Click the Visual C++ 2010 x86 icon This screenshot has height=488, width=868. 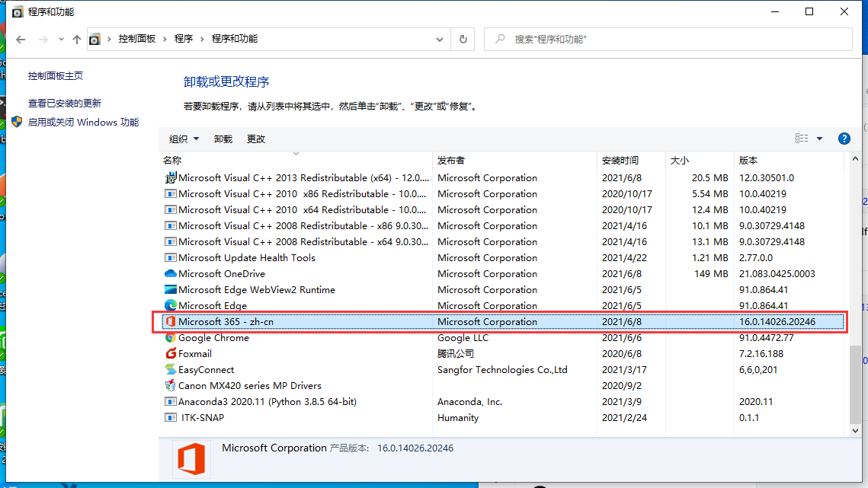tap(171, 193)
